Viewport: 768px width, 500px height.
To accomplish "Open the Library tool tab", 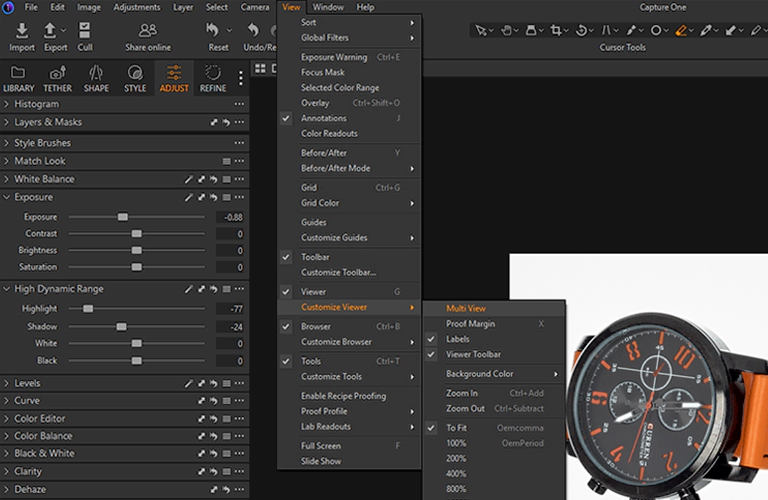I will pyautogui.click(x=18, y=75).
